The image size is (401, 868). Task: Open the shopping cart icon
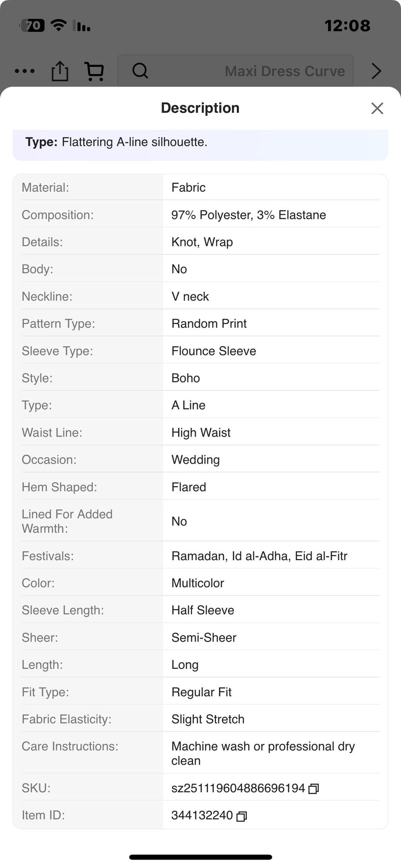click(x=94, y=71)
